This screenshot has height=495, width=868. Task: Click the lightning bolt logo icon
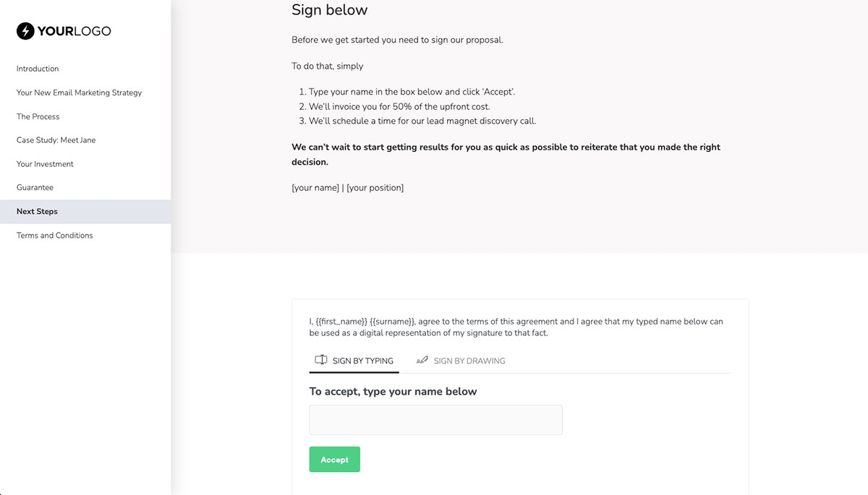(26, 31)
